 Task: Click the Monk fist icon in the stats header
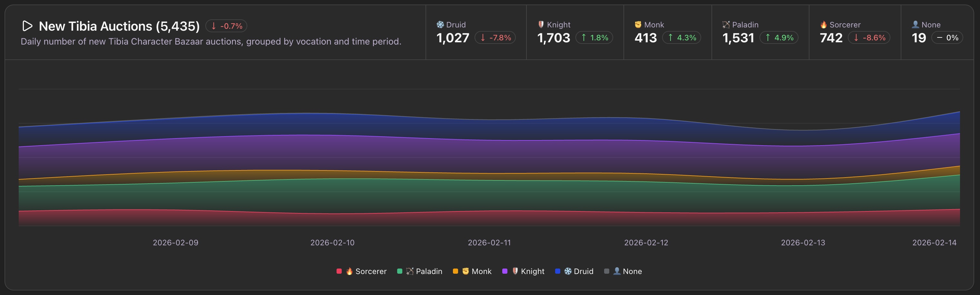click(638, 25)
